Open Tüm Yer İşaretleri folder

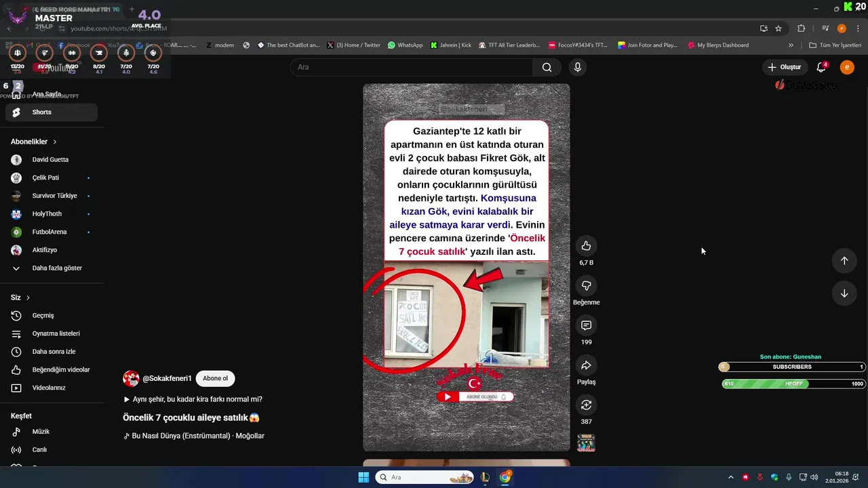point(835,45)
